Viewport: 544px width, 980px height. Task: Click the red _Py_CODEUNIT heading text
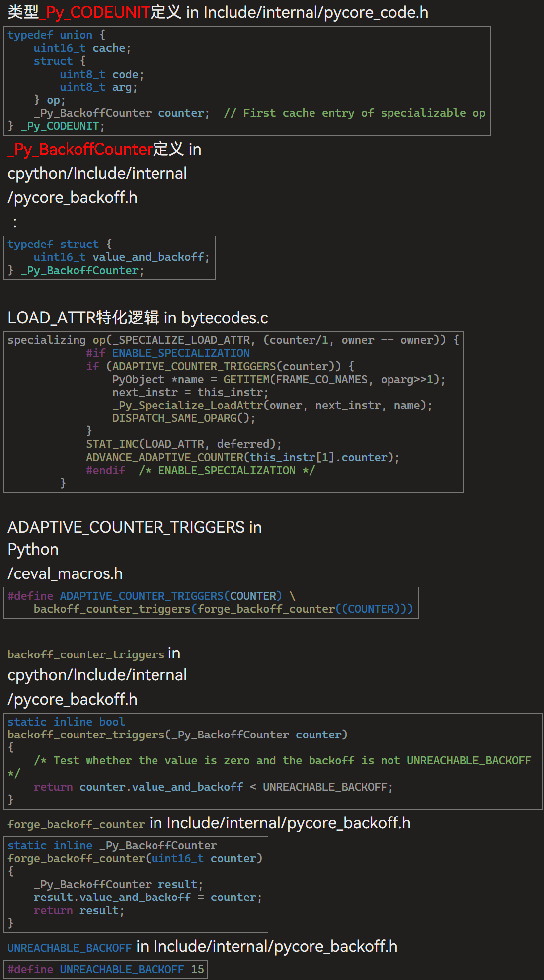point(94,12)
